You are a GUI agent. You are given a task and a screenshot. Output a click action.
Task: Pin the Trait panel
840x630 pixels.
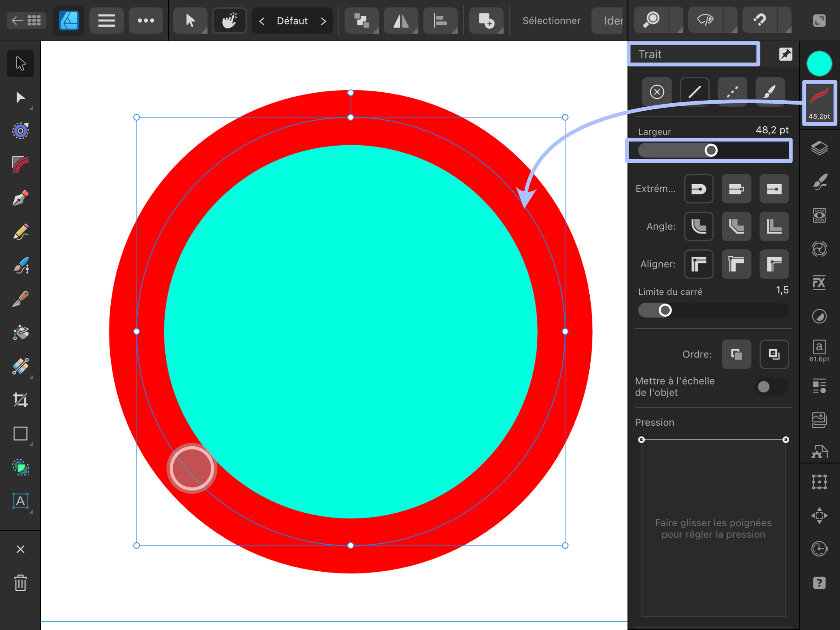point(786,54)
